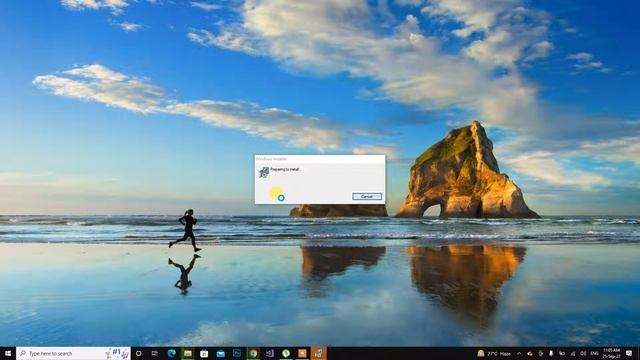Open the Windows Start menu
The height and width of the screenshot is (360, 640).
[x=8, y=353]
